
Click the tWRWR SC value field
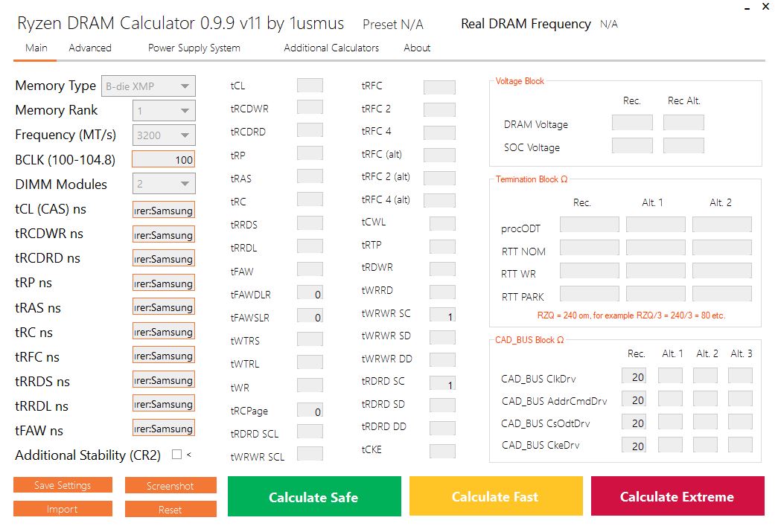pos(442,315)
